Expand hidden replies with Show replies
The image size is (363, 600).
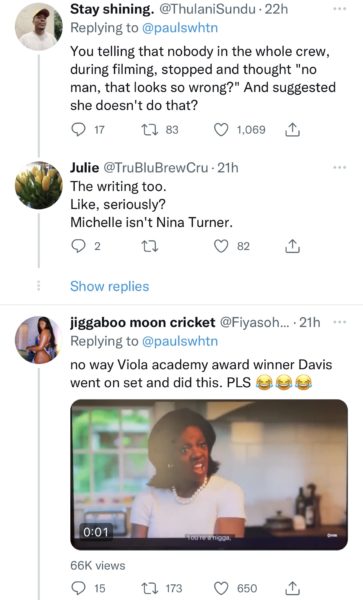(109, 286)
